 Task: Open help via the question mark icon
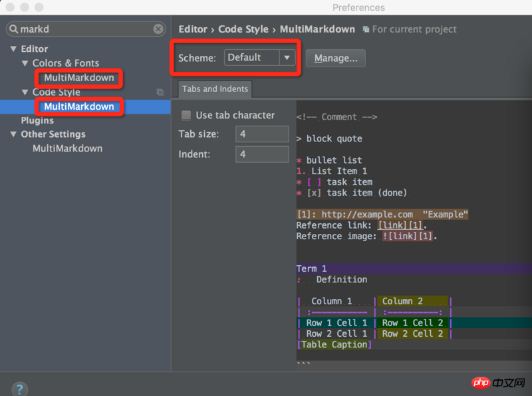coord(19,389)
